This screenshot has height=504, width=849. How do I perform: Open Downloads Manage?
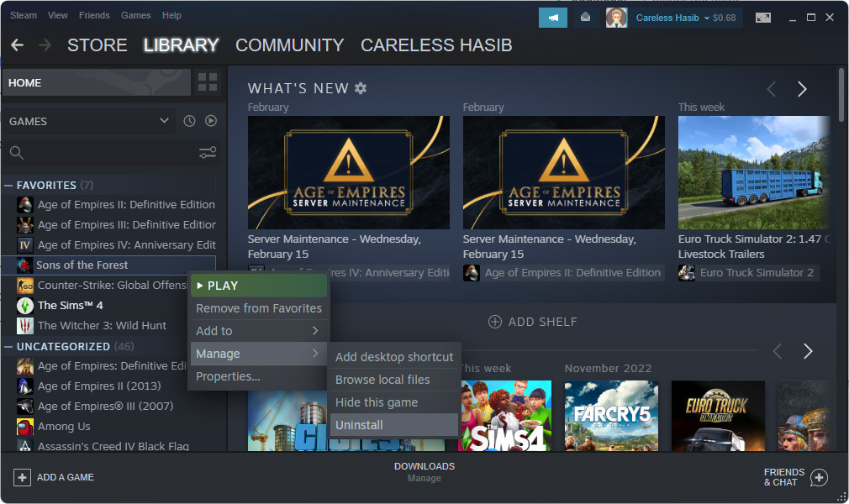[424, 471]
